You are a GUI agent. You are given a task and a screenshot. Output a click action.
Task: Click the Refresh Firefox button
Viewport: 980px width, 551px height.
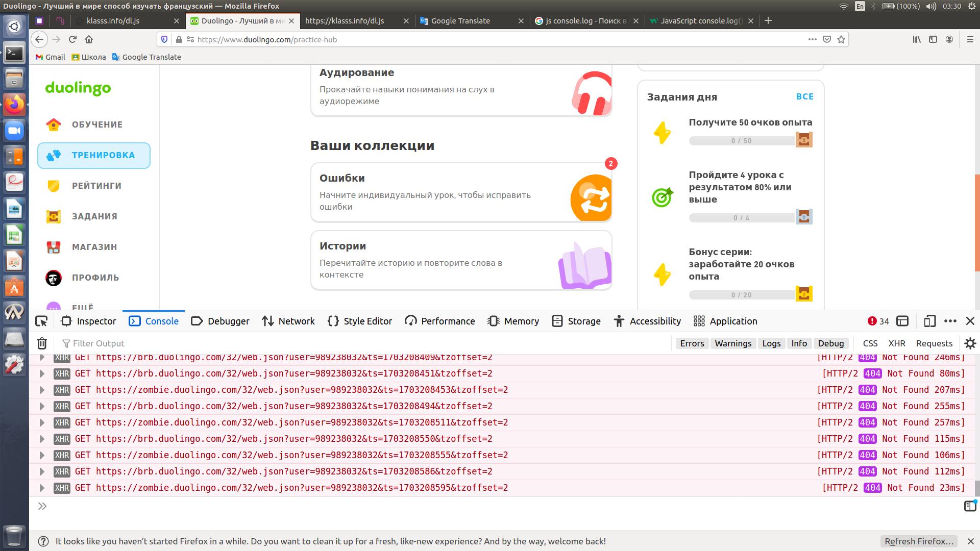(x=919, y=541)
